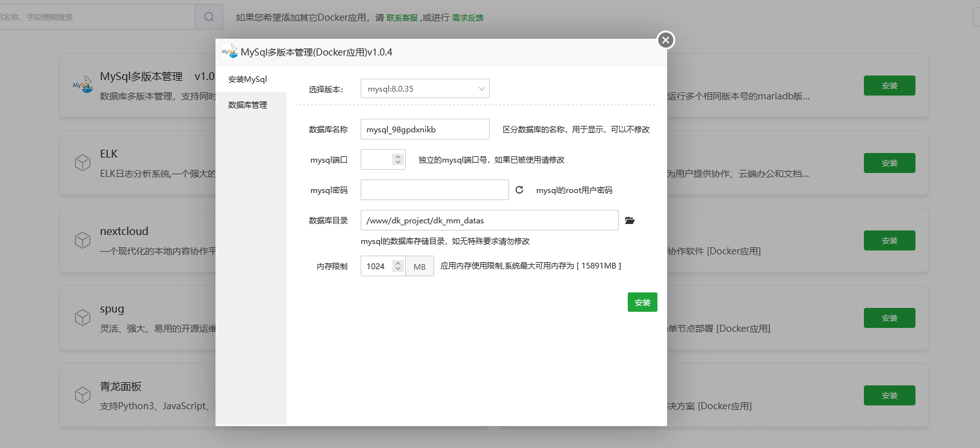Regenerate mysql password with refresh icon

519,190
